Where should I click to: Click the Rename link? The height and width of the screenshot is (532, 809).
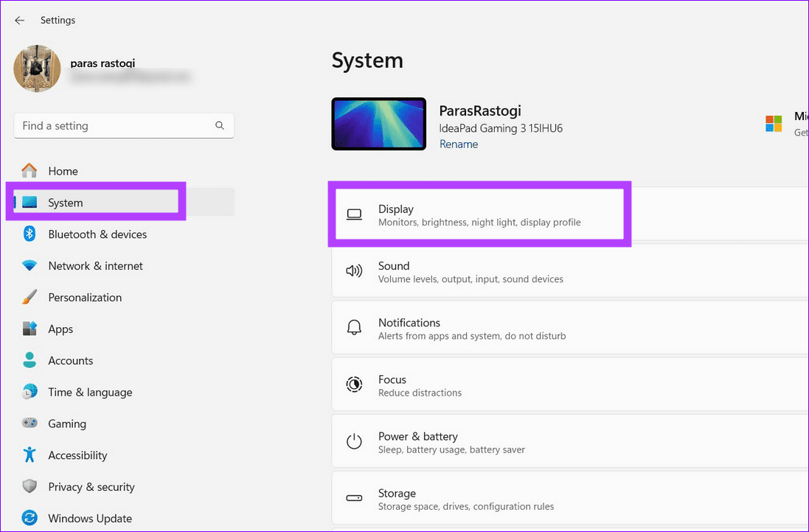(x=458, y=144)
